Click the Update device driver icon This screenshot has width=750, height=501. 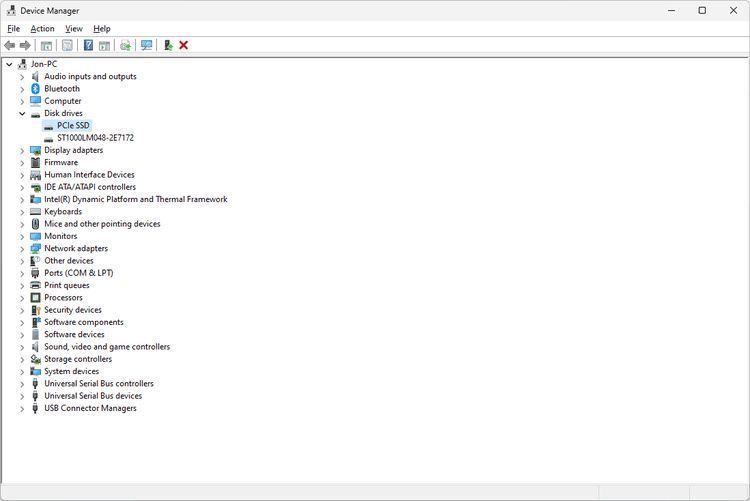coord(125,45)
